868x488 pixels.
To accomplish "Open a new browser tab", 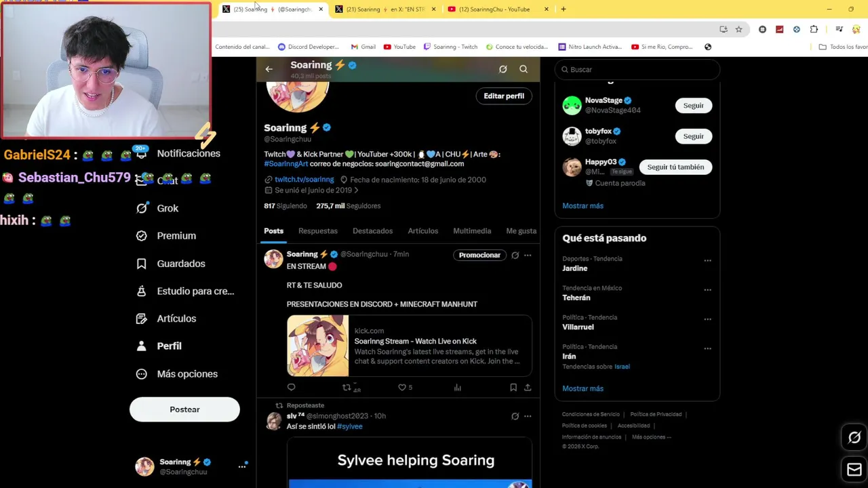I will click(564, 9).
